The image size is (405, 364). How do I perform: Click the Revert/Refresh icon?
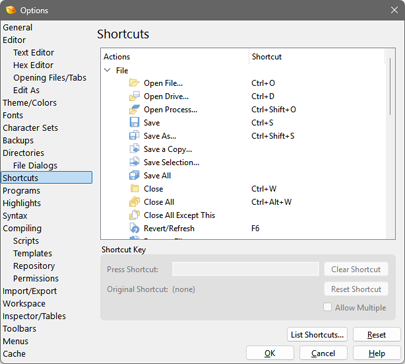tap(134, 228)
